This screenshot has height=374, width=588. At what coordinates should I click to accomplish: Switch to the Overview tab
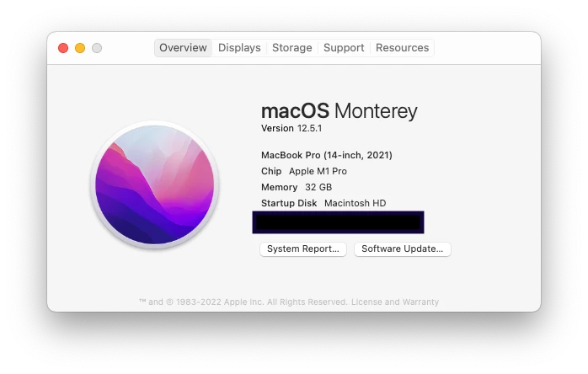coord(183,48)
